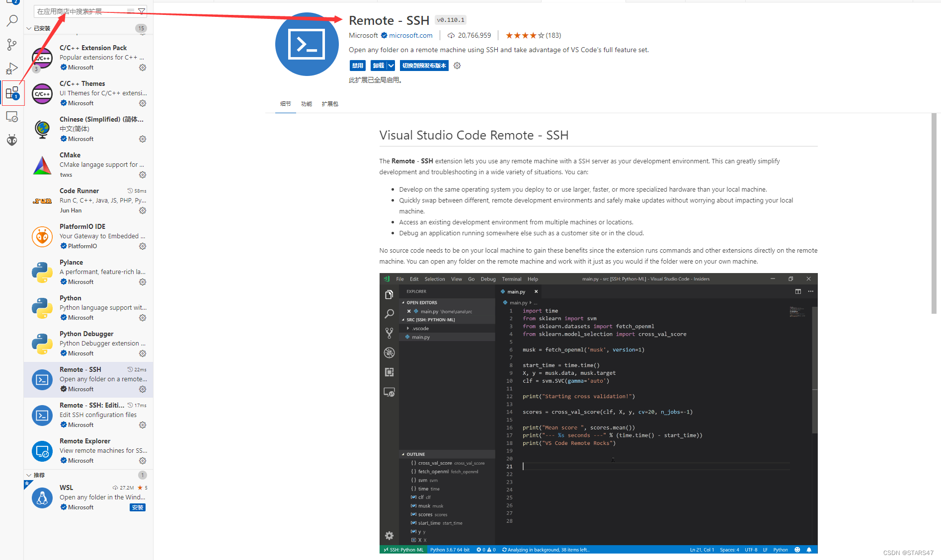
Task: Click the extension filter funnel icon
Action: (x=141, y=11)
